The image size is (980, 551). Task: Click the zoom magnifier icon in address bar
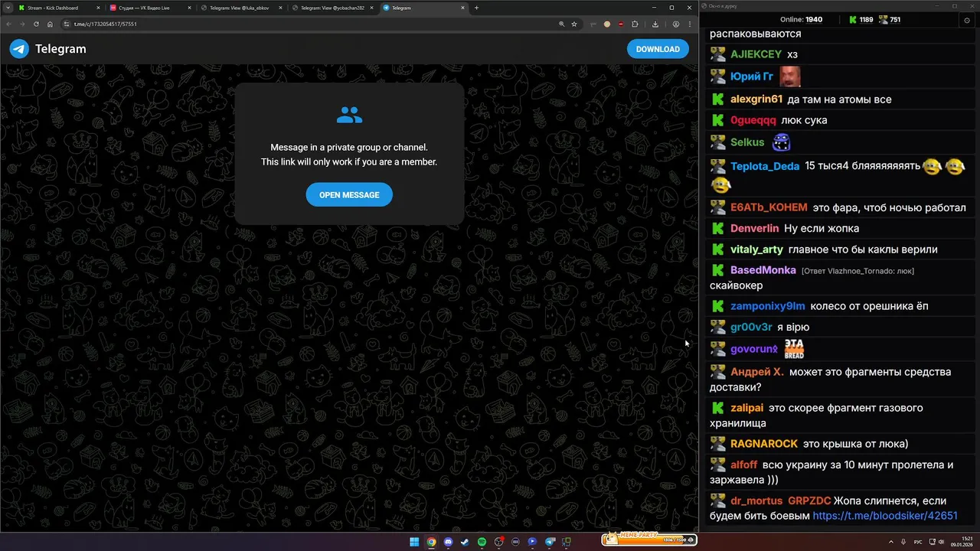561,24
